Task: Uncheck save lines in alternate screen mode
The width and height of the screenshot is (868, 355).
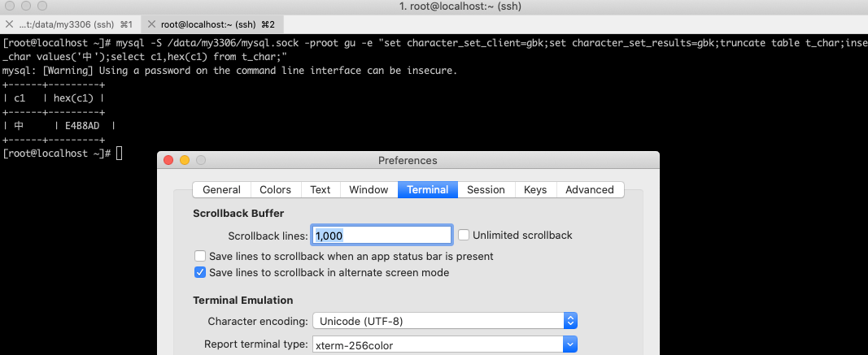Action: [x=200, y=273]
